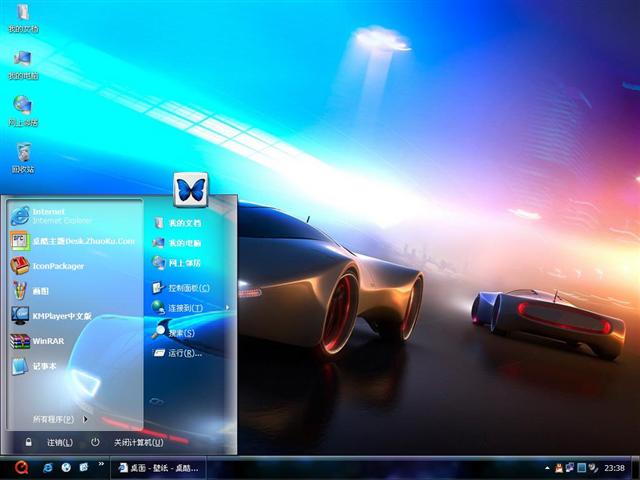Click the blue square tray icon

click(582, 468)
